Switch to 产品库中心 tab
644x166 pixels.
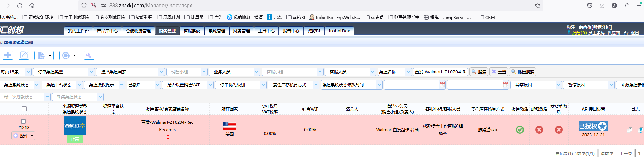pos(107,31)
